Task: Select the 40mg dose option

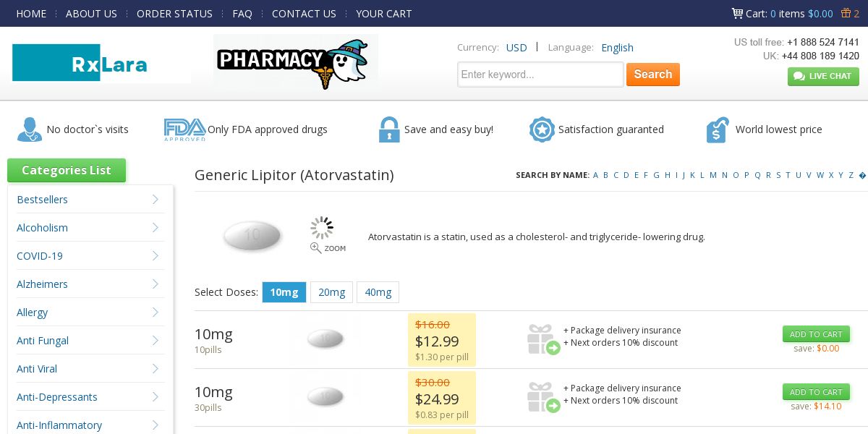Action: [x=378, y=292]
